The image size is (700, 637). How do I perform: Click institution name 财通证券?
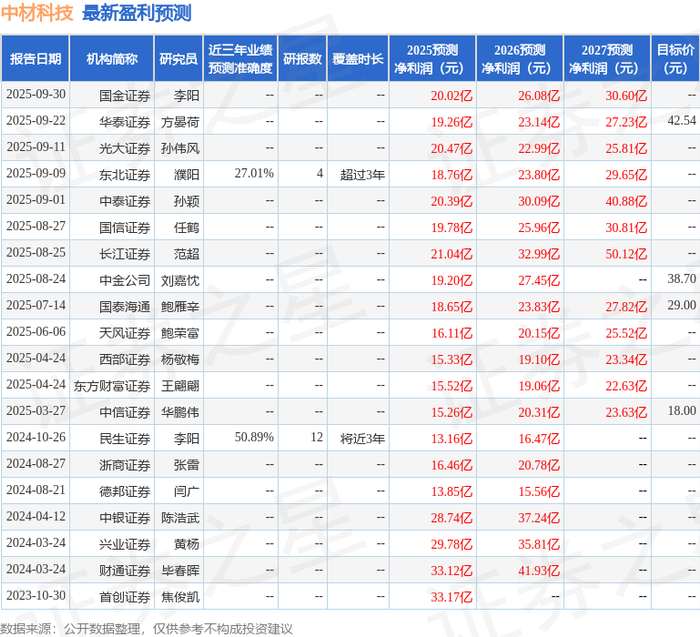pos(125,570)
